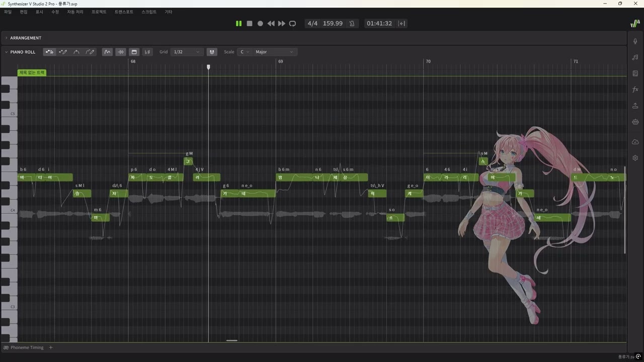
Task: Open the Grid 1/32 dropdown
Action: click(187, 52)
